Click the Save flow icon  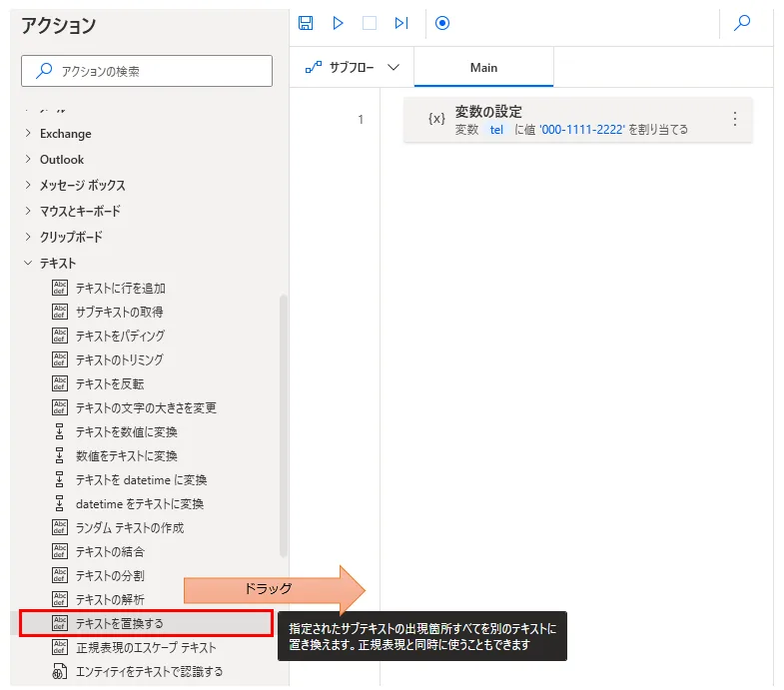[306, 23]
